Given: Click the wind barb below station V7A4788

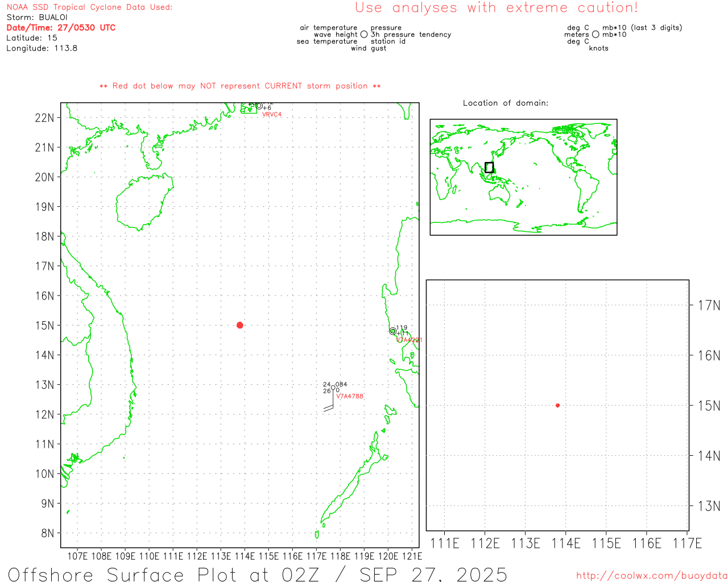Looking at the screenshot, I should click(x=329, y=401).
